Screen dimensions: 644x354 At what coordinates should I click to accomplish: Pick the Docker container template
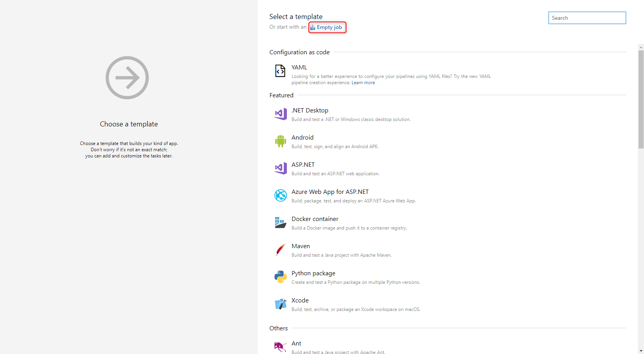click(315, 219)
